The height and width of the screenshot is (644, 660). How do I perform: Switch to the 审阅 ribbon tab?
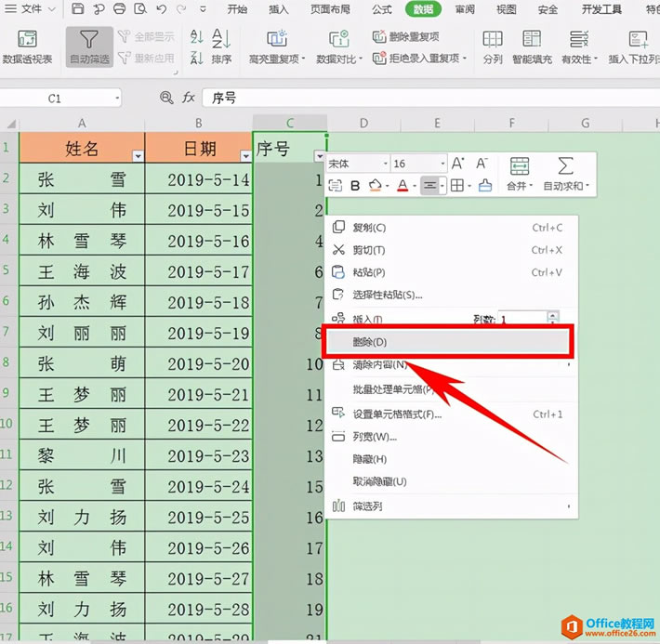[465, 9]
